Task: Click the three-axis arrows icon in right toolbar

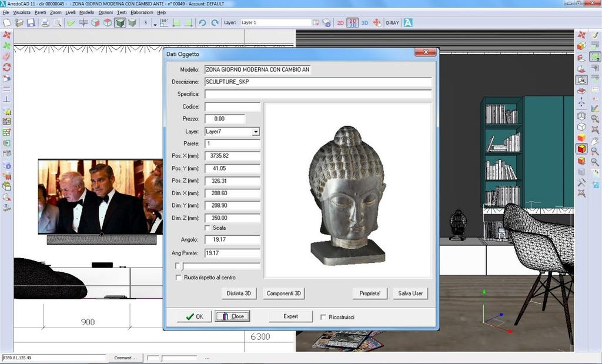Action: click(x=581, y=102)
